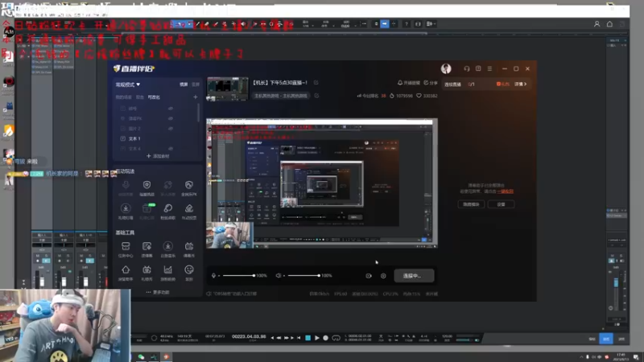
Task: Toggle the loop button in DAW transport
Action: (336, 338)
